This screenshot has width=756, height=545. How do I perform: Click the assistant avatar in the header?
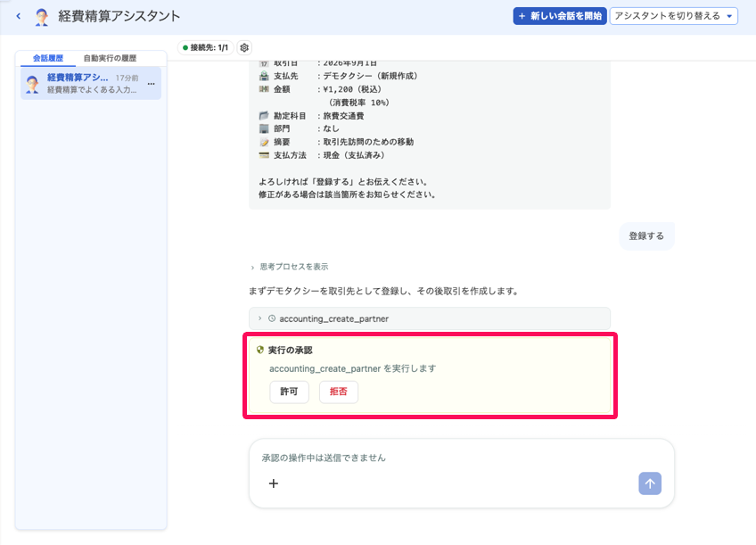coord(42,16)
